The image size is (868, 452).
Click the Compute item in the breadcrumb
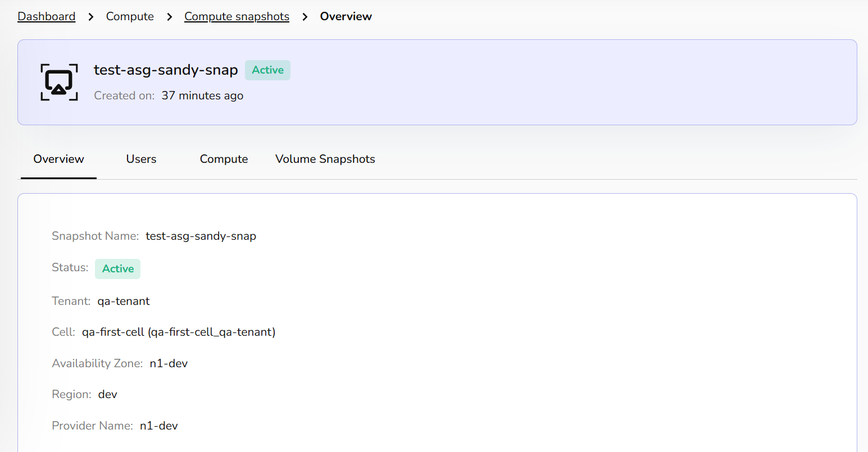(130, 16)
